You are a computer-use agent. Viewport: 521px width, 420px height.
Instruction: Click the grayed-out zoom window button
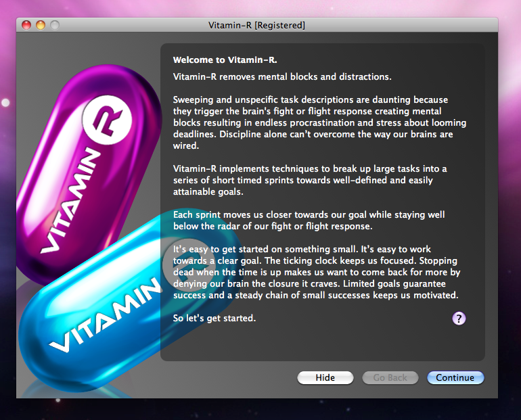click(x=55, y=25)
